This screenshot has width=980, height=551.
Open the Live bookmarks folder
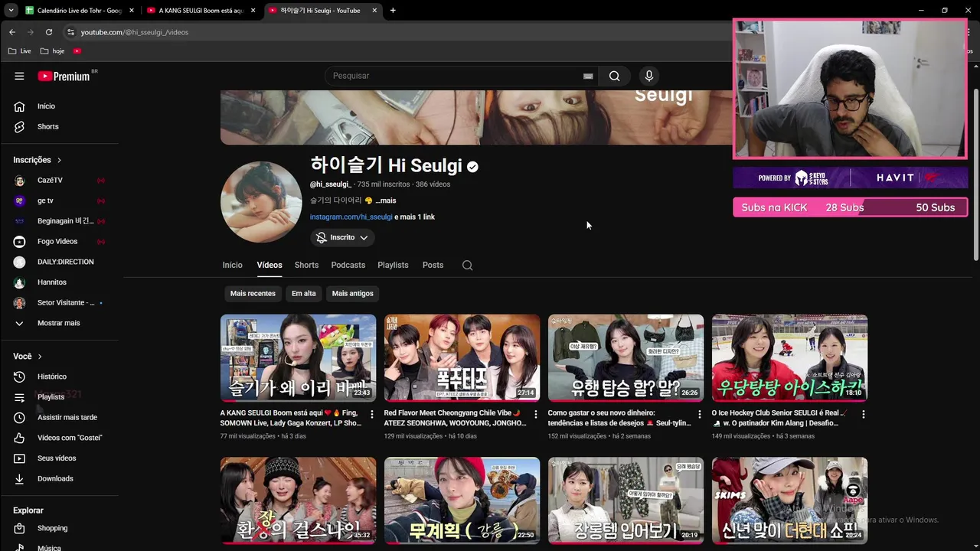click(x=20, y=51)
